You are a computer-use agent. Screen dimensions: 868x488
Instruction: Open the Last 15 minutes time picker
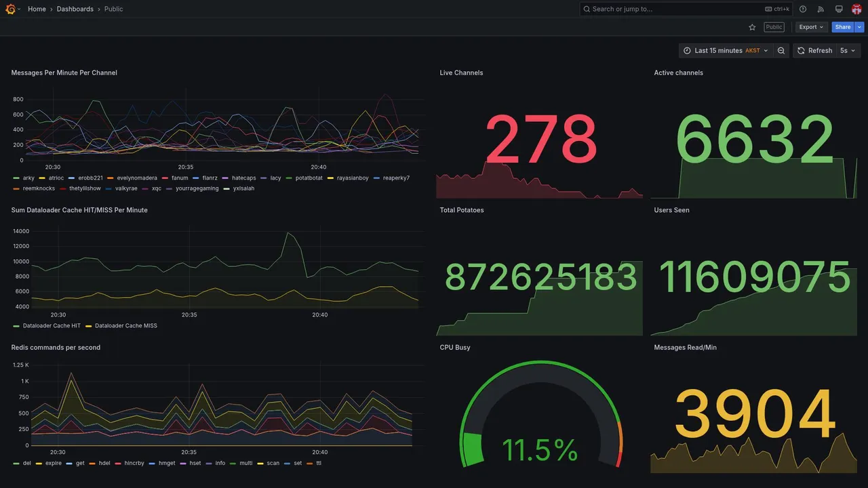tap(726, 51)
